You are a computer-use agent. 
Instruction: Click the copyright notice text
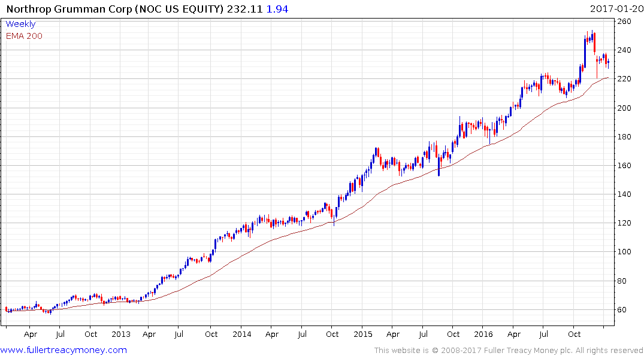pos(509,351)
